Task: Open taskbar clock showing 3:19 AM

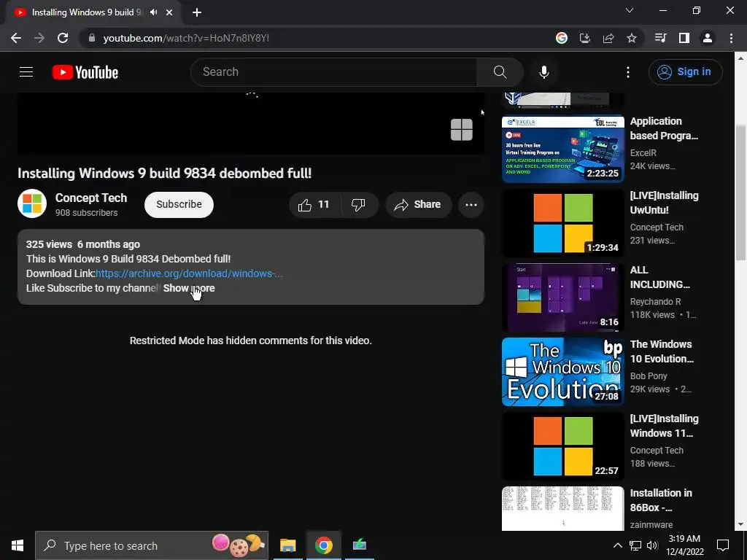Action: (684, 545)
